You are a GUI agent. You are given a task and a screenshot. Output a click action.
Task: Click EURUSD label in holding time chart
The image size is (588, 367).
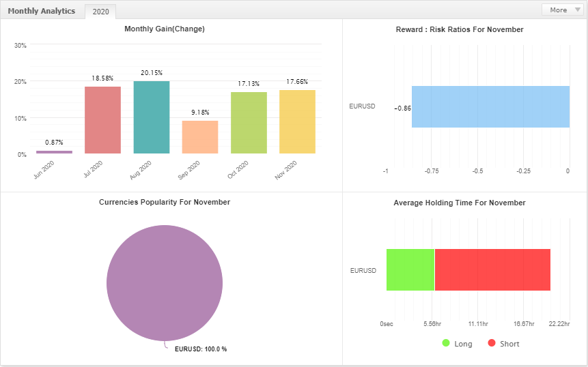pyautogui.click(x=363, y=270)
